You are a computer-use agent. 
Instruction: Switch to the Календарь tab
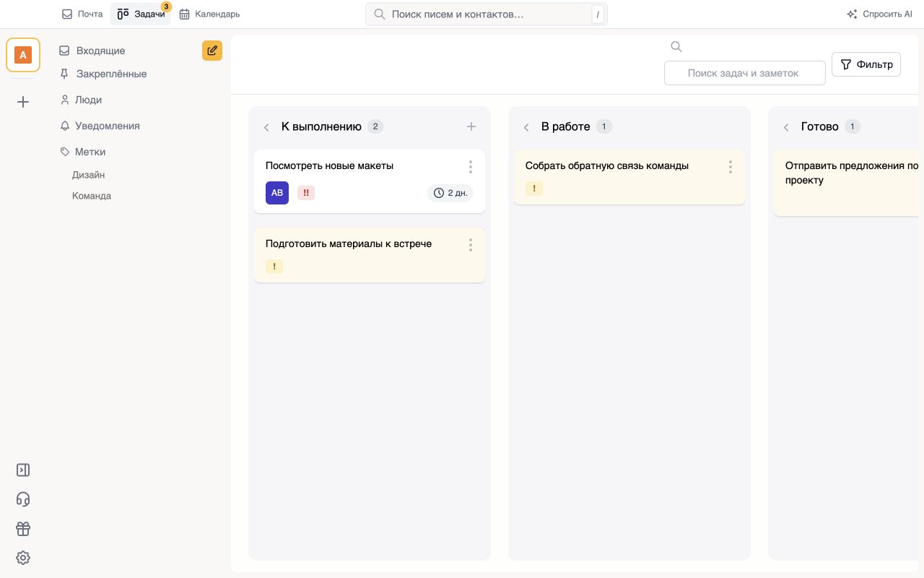(209, 14)
